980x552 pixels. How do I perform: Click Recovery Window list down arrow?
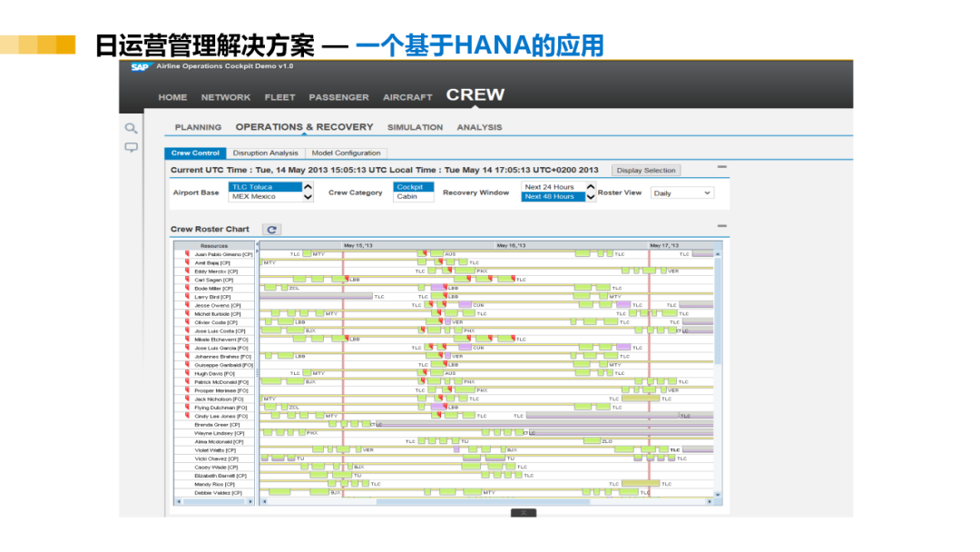point(591,197)
